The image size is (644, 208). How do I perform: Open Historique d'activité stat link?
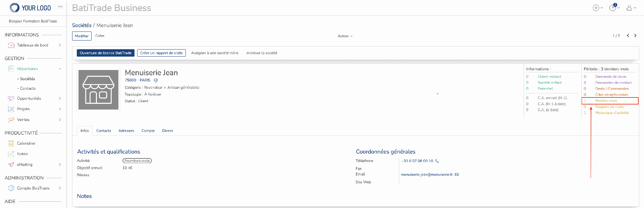point(612,113)
